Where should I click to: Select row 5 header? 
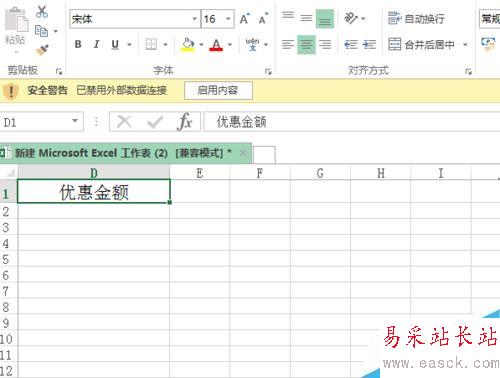pos(8,259)
